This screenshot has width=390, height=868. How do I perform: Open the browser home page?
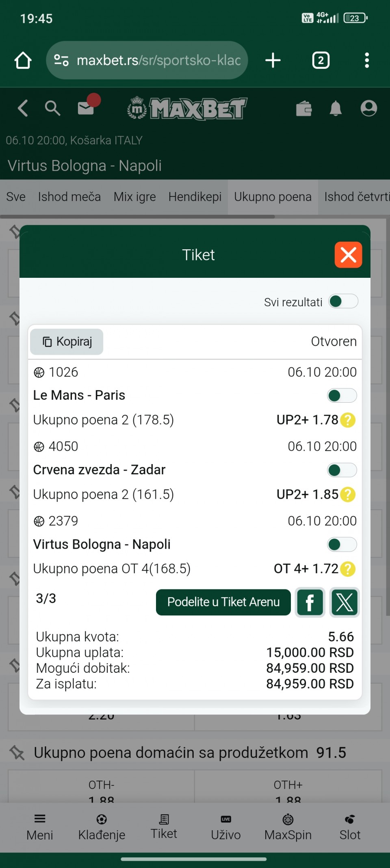23,61
